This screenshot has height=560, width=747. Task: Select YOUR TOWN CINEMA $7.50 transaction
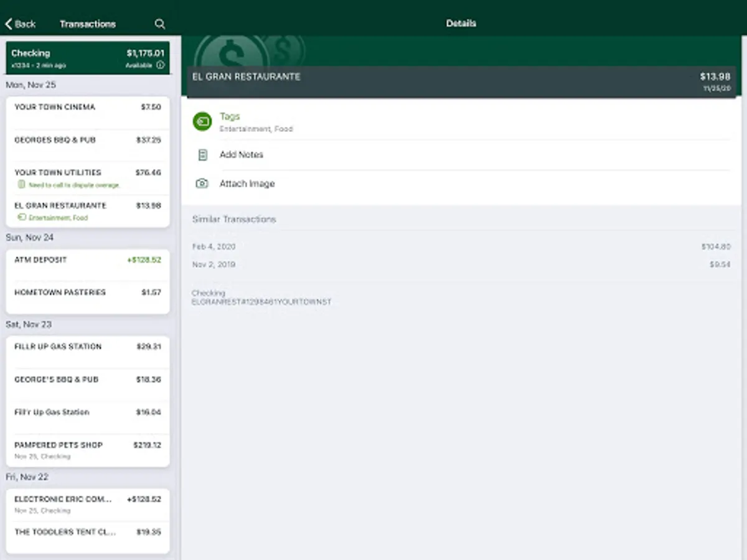pyautogui.click(x=88, y=112)
